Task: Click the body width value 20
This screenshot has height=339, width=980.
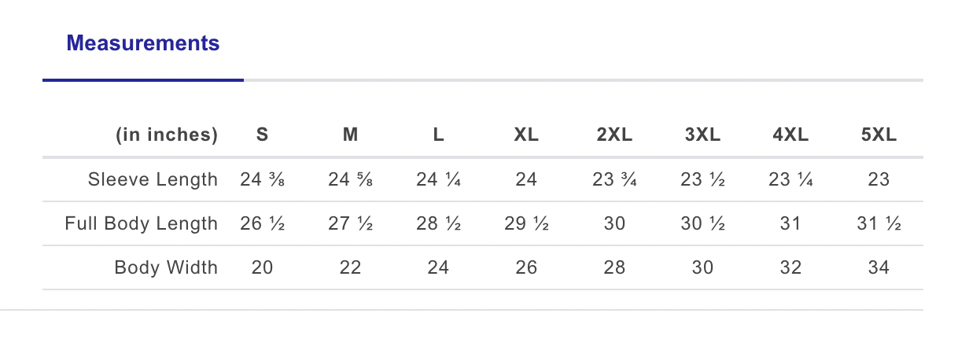Action: pos(263,268)
